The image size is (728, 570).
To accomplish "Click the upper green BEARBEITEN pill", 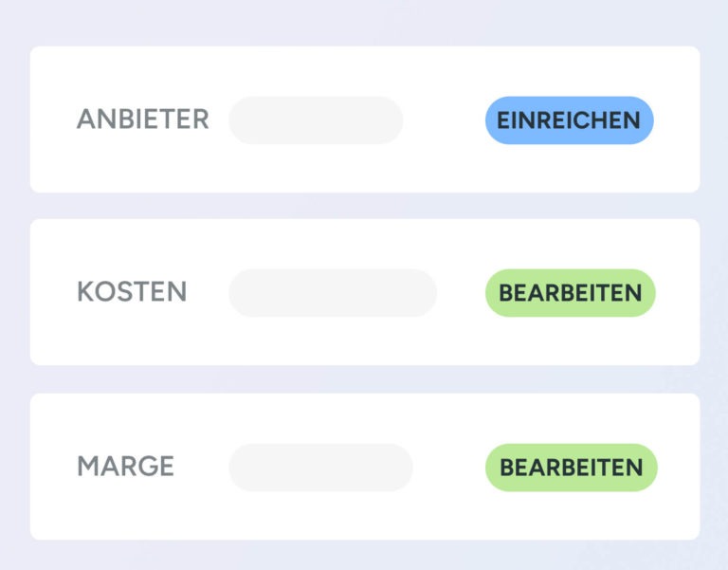I will tap(570, 293).
